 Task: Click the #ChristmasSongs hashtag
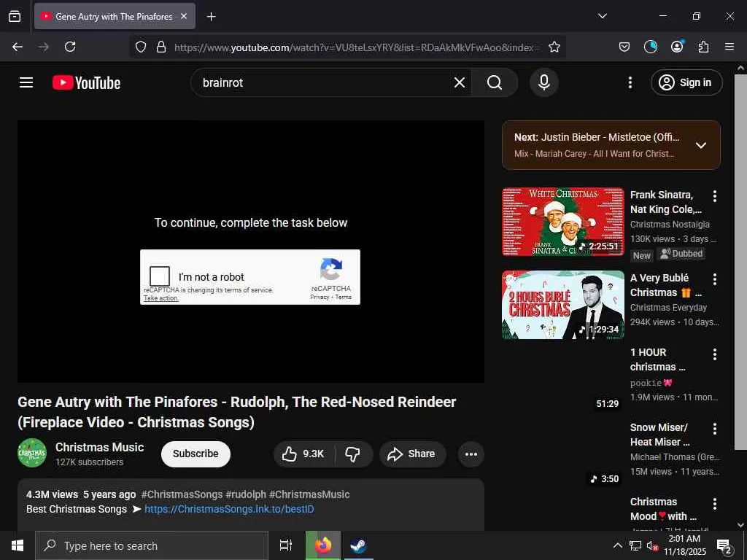pos(182,494)
